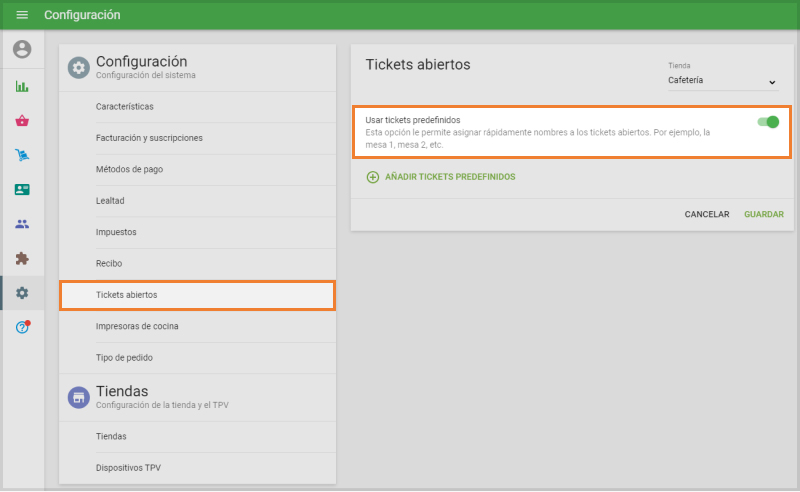
Task: Click the Cancelar button
Action: pyautogui.click(x=706, y=214)
